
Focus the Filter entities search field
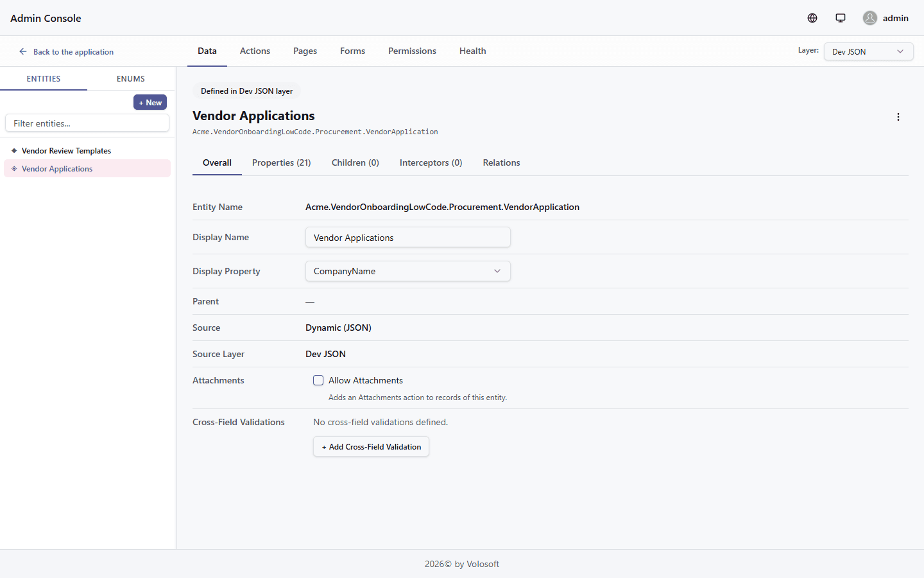click(87, 123)
